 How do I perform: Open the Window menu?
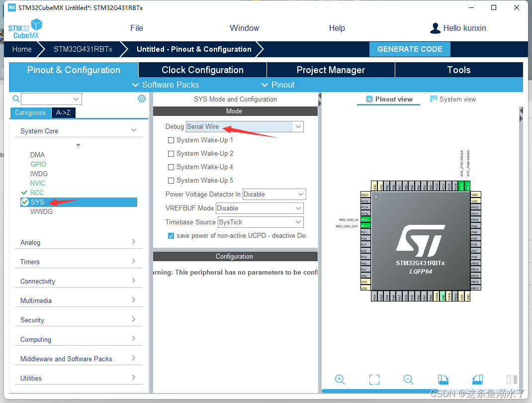[x=244, y=28]
